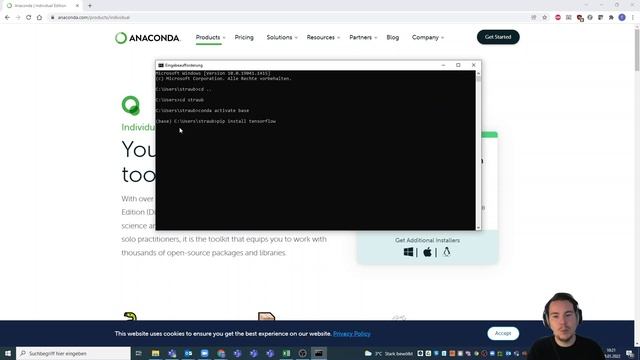Open the Chrome three-dot menu
The width and height of the screenshot is (640, 360).
coord(633,18)
